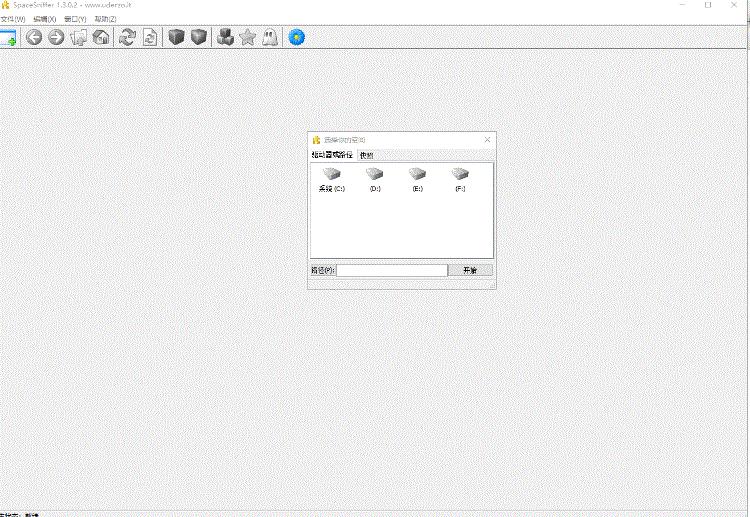Click the second dark cube detail icon
Image resolution: width=750 pixels, height=517 pixels.
[x=199, y=37]
